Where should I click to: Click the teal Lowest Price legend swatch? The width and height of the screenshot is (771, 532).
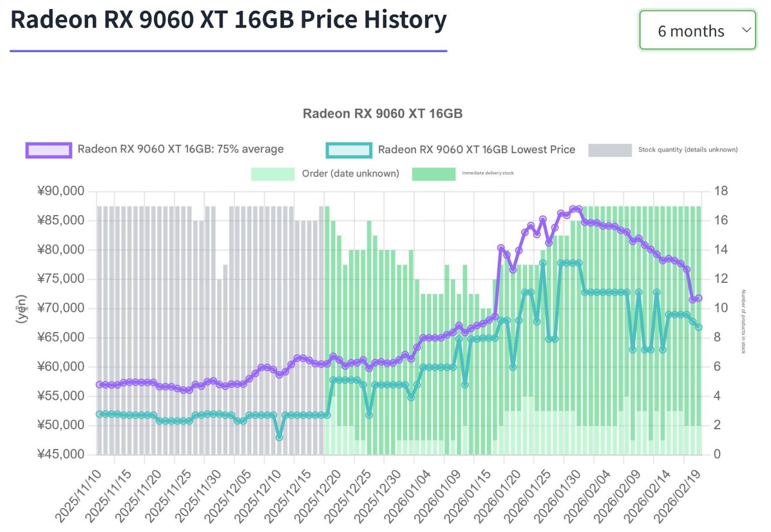(348, 150)
